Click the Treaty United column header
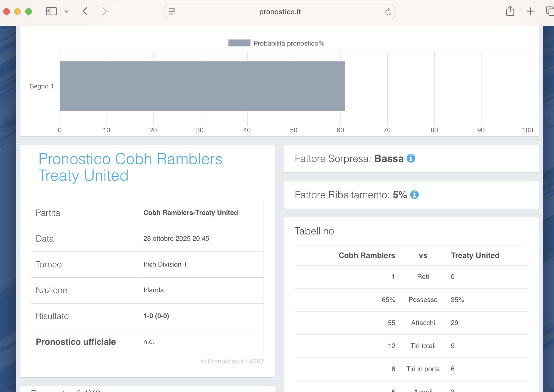 (x=475, y=255)
